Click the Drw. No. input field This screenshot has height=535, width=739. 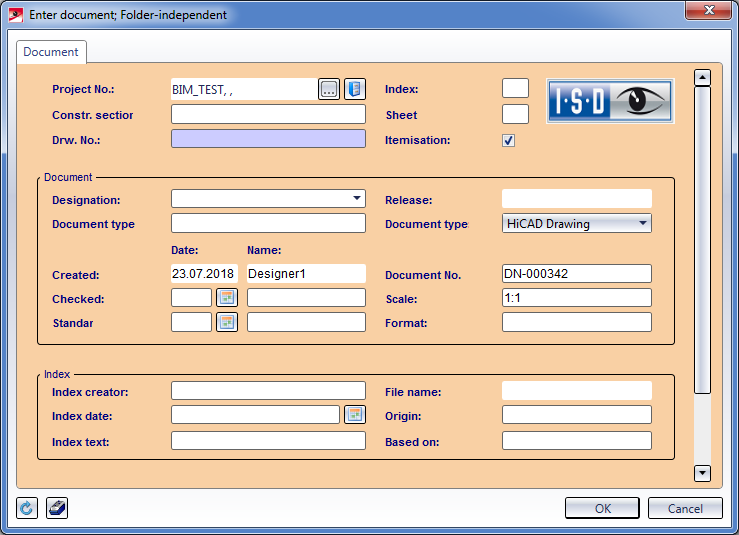(268, 139)
